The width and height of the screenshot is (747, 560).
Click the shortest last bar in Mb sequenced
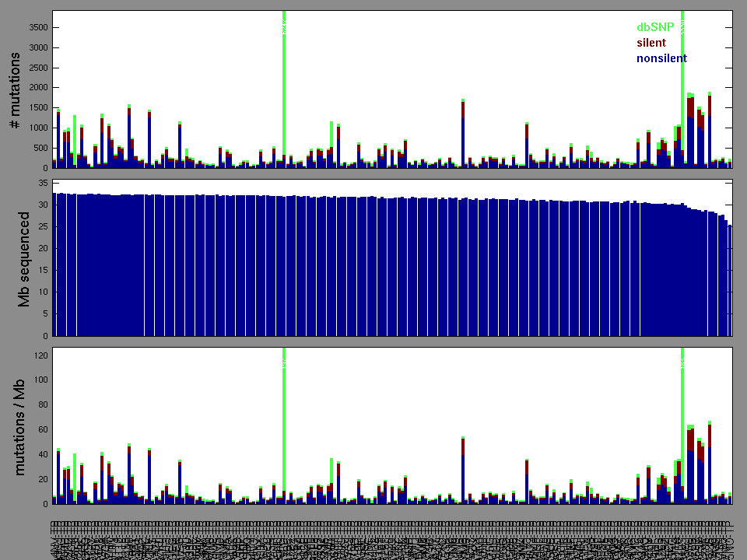[x=730, y=280]
